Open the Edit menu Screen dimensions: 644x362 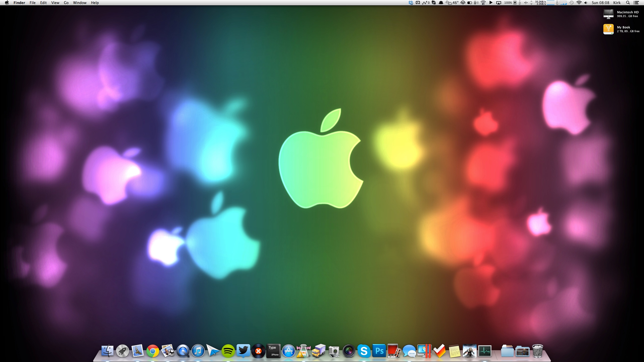[44, 3]
